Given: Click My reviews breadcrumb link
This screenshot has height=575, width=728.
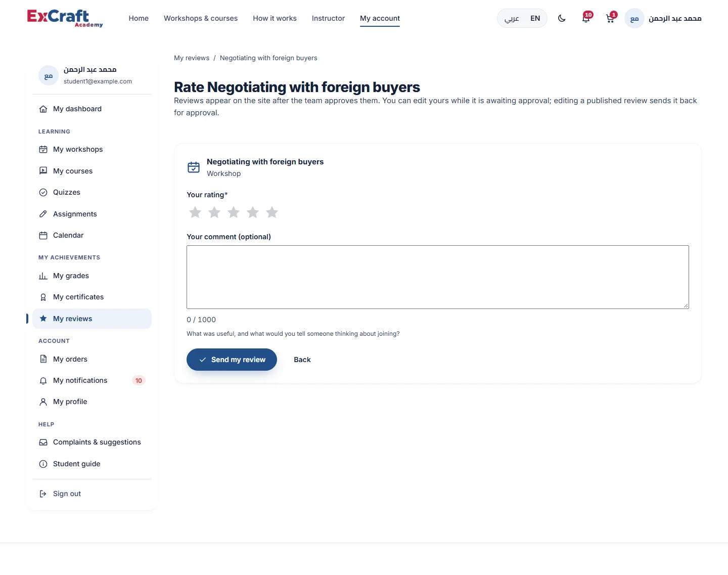Looking at the screenshot, I should [x=192, y=58].
